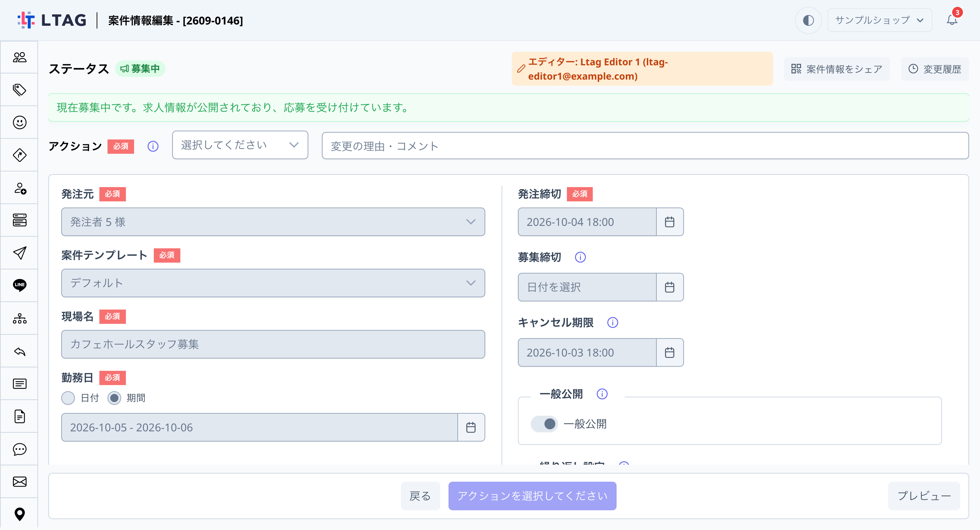This screenshot has width=980, height=530.
Task: Open 変更履歴 history
Action: 935,69
